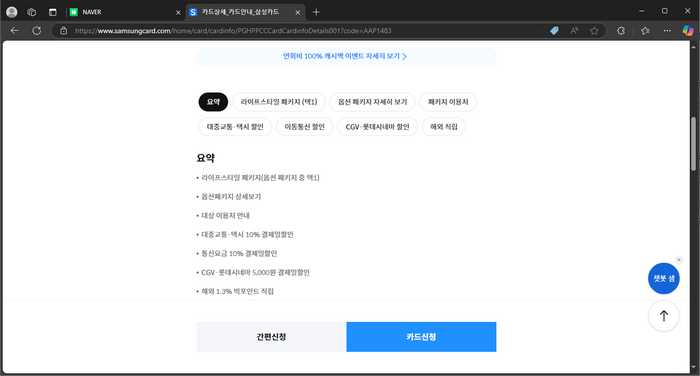Click scrollbar up arrow
This screenshot has height=376, width=700.
click(x=693, y=46)
